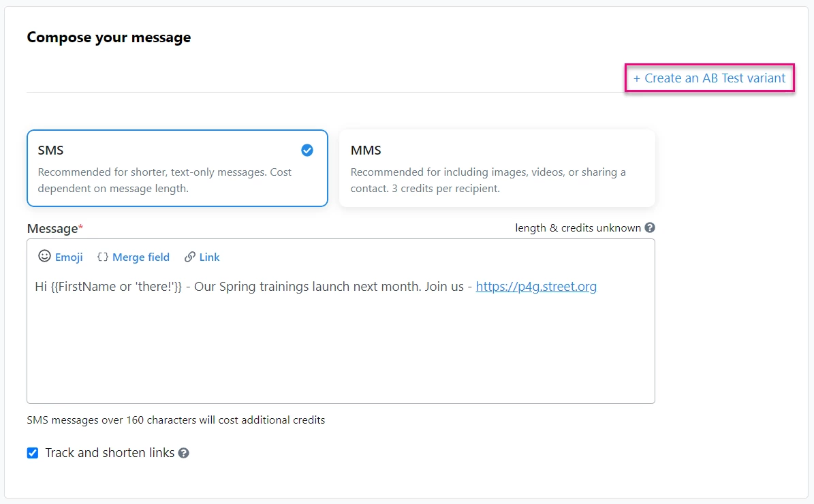Open help for 'length & credits unknown'
Viewport: 814px width, 504px height.
[x=649, y=227]
